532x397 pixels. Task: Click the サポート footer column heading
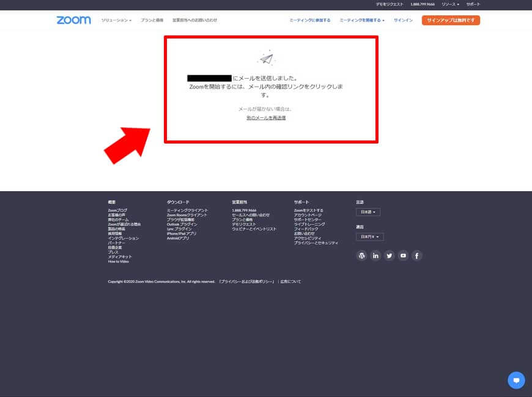click(x=301, y=202)
